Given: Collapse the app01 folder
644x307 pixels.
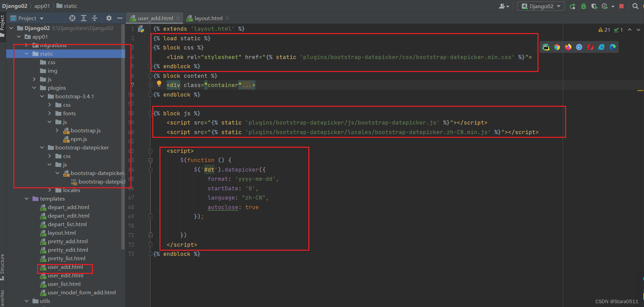Looking at the screenshot, I should 19,36.
